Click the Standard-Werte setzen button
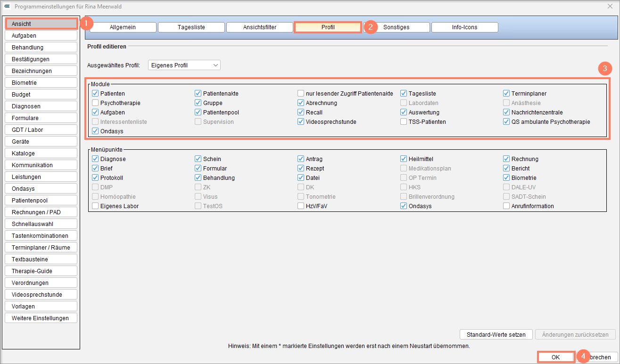 (x=496, y=335)
